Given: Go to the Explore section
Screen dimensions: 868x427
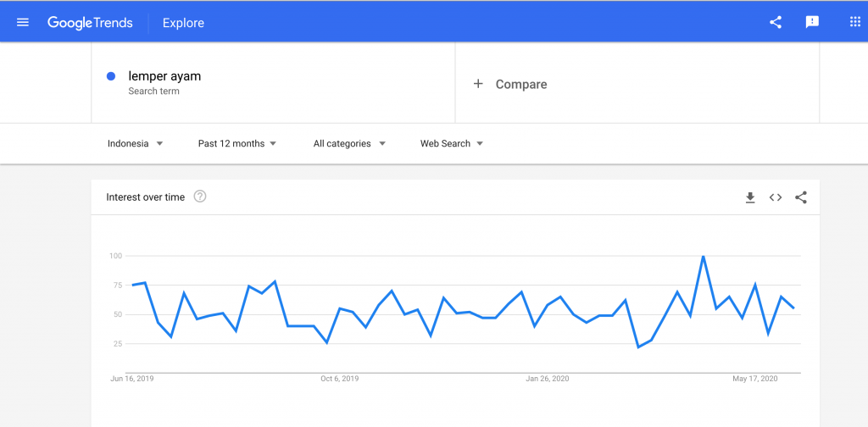Looking at the screenshot, I should point(183,23).
